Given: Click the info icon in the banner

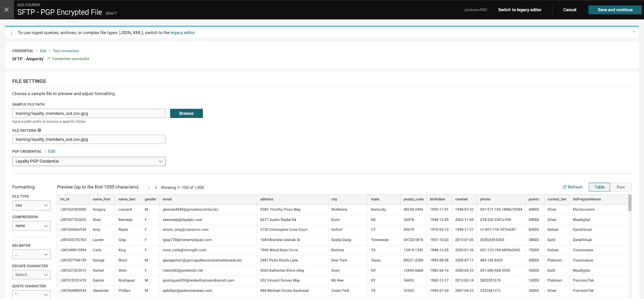Looking at the screenshot, I should pyautogui.click(x=11, y=33).
